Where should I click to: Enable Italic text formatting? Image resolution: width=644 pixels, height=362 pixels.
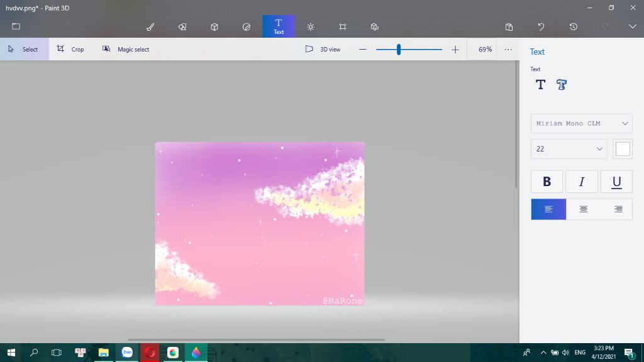point(581,181)
